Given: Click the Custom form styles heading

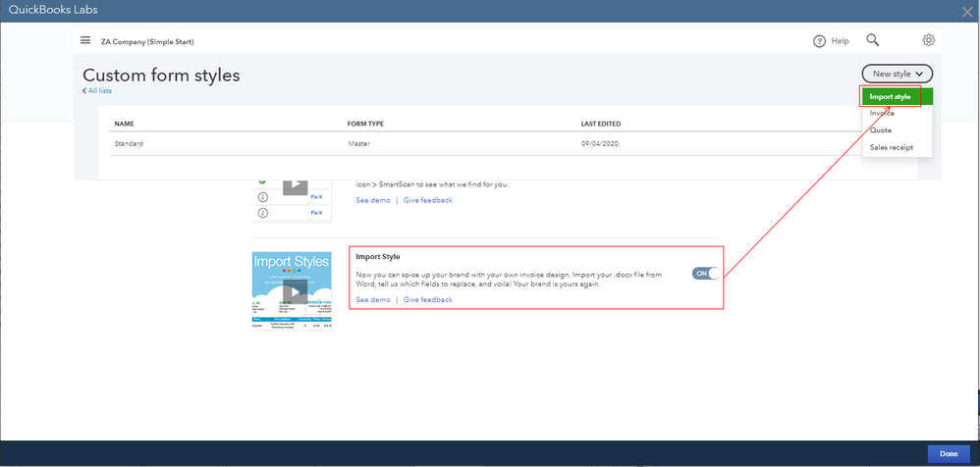Looking at the screenshot, I should pyautogui.click(x=161, y=76).
